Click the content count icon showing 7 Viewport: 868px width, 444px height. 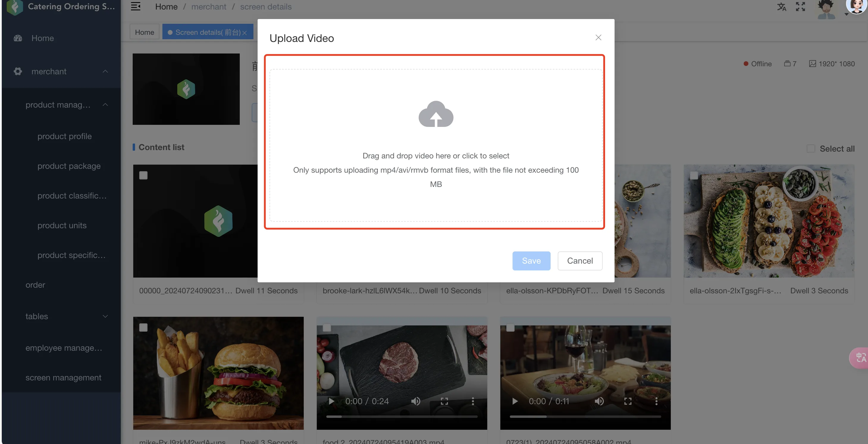[x=787, y=63]
